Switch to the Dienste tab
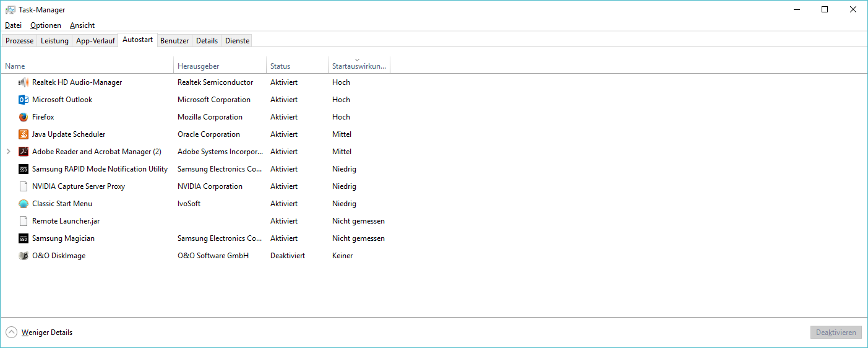868x348 pixels. pos(237,41)
